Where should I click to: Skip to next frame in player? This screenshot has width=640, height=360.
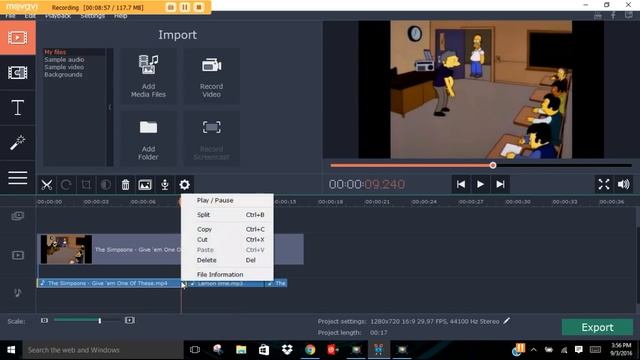pos(500,184)
